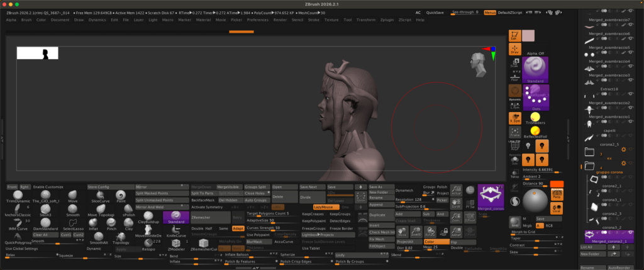Click the ZRemesher button
The width and height of the screenshot is (644, 270).
coord(211,217)
